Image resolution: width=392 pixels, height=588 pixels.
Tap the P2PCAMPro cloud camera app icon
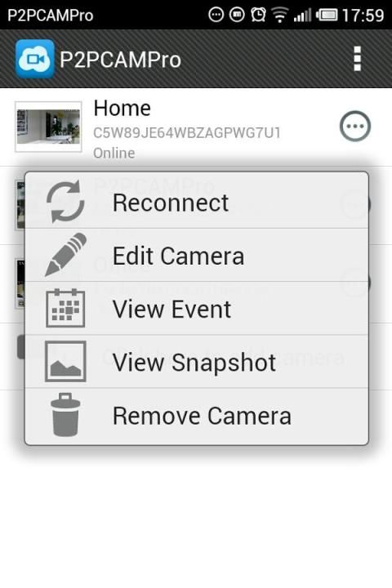point(34,59)
